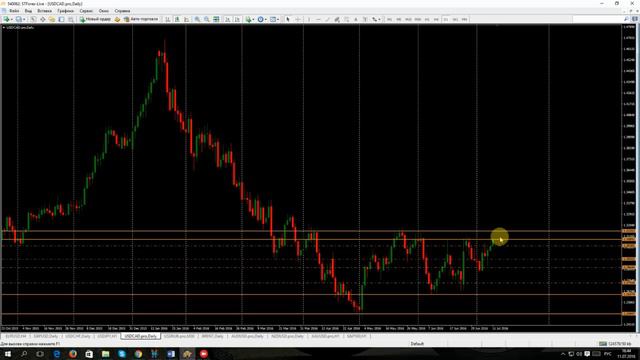Expand the indicators dropdown arrow
The height and width of the screenshot is (360, 640).
253,19
